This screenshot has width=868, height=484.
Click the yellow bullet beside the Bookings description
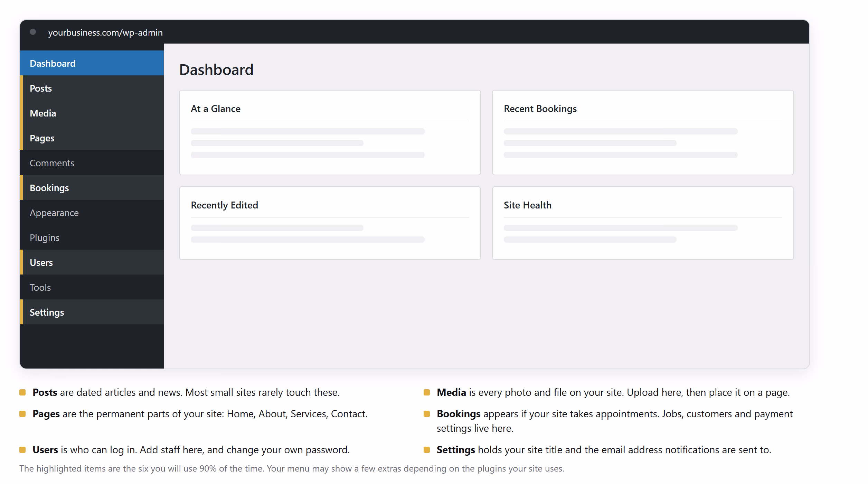(x=427, y=414)
